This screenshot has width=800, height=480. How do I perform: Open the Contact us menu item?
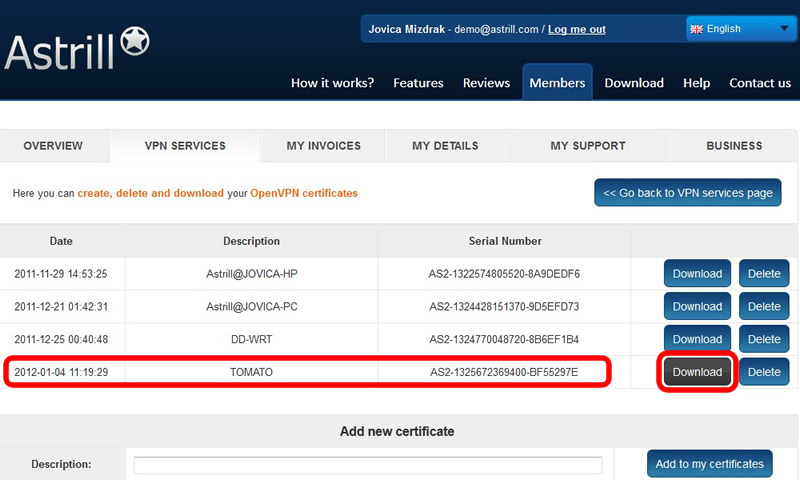[x=760, y=83]
